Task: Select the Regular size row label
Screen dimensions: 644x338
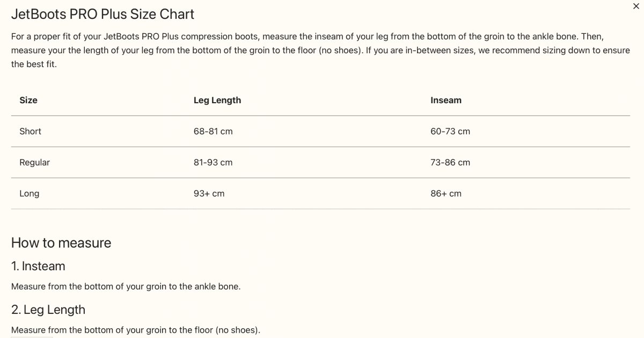Action: 34,162
